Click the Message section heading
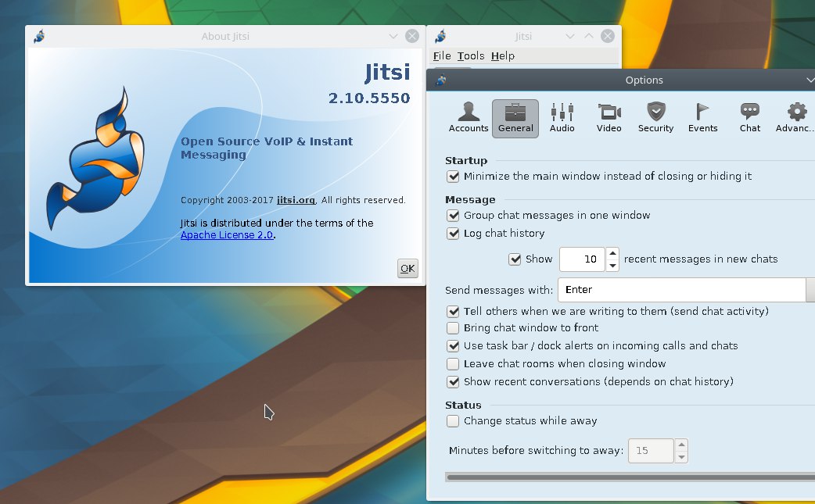The width and height of the screenshot is (815, 504). [x=470, y=200]
